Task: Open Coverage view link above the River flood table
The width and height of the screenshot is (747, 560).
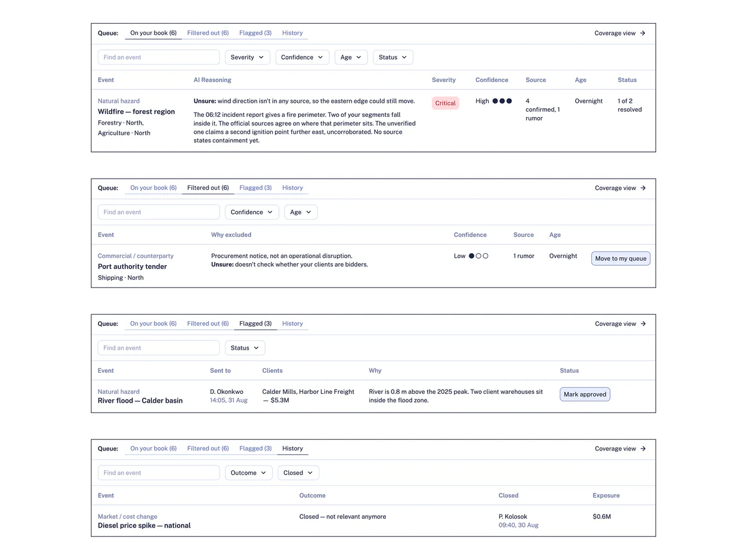Action: [x=620, y=324]
